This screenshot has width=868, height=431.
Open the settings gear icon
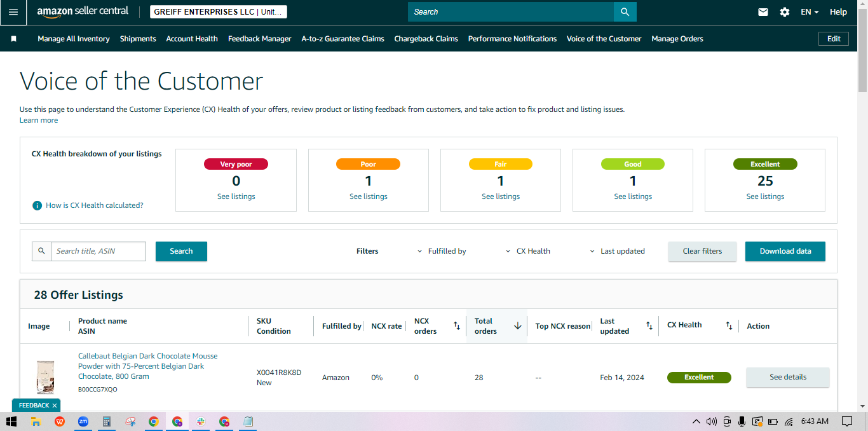tap(785, 12)
